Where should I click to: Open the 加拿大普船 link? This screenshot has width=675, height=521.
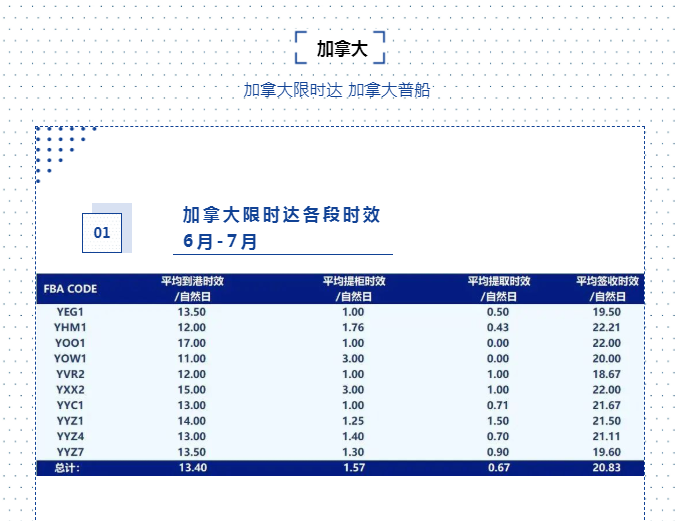[x=389, y=90]
